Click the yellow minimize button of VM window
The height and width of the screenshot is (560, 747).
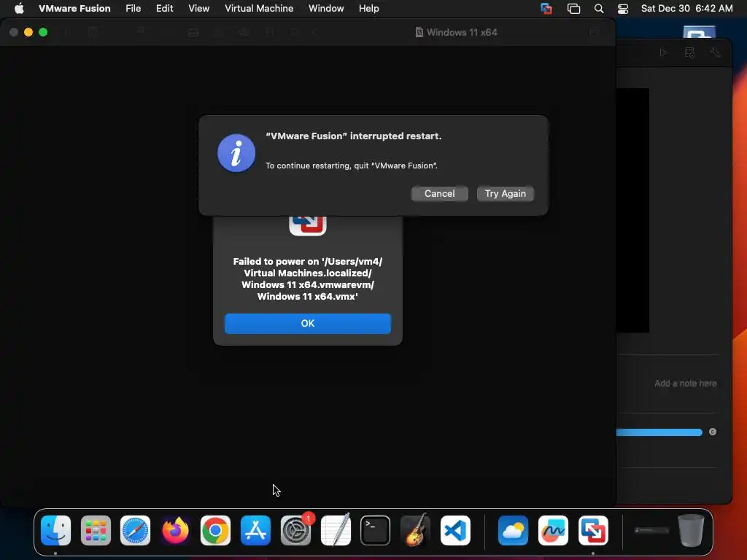click(x=28, y=32)
